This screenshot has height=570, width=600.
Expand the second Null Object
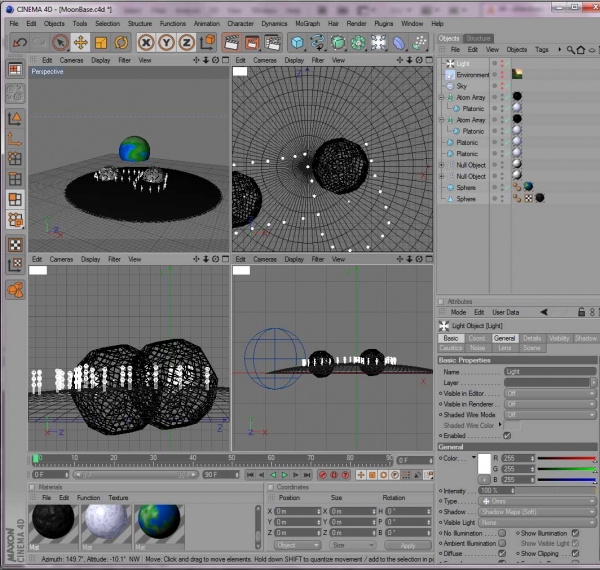pos(441,176)
